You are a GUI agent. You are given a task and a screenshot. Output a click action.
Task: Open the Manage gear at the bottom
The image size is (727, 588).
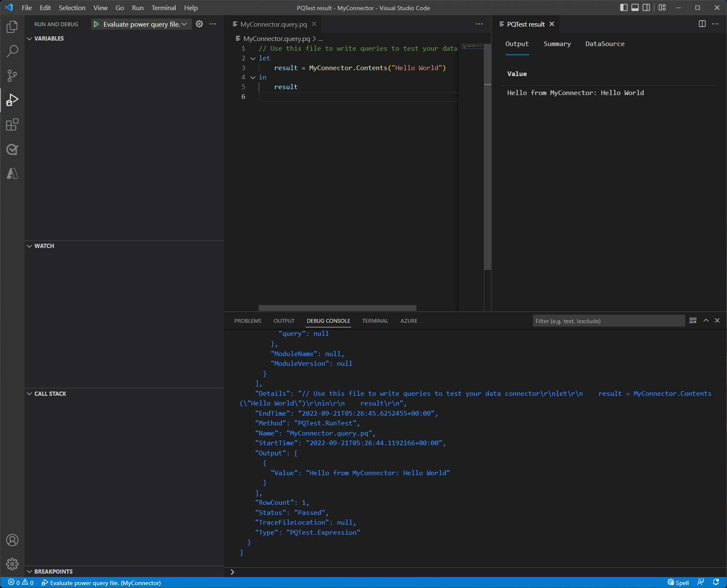tap(12, 564)
